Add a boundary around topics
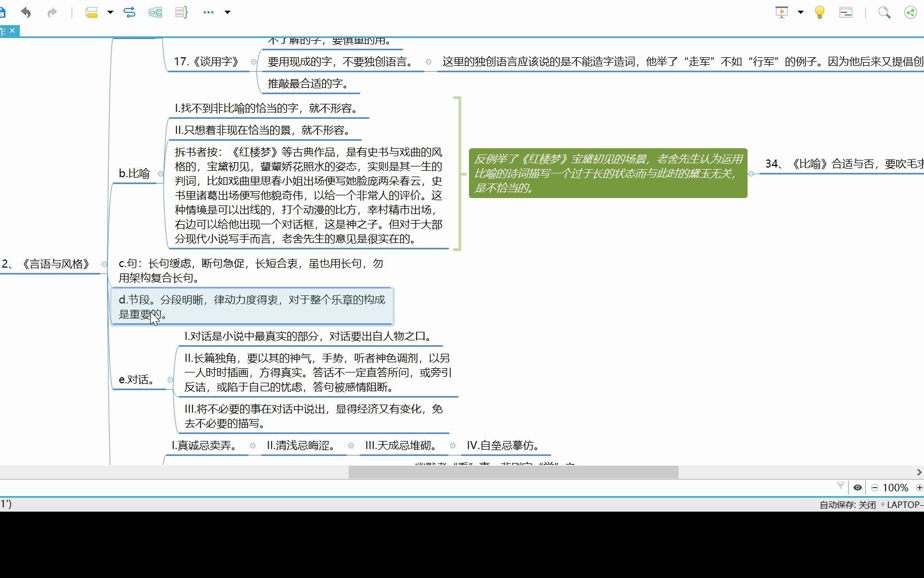 click(156, 12)
